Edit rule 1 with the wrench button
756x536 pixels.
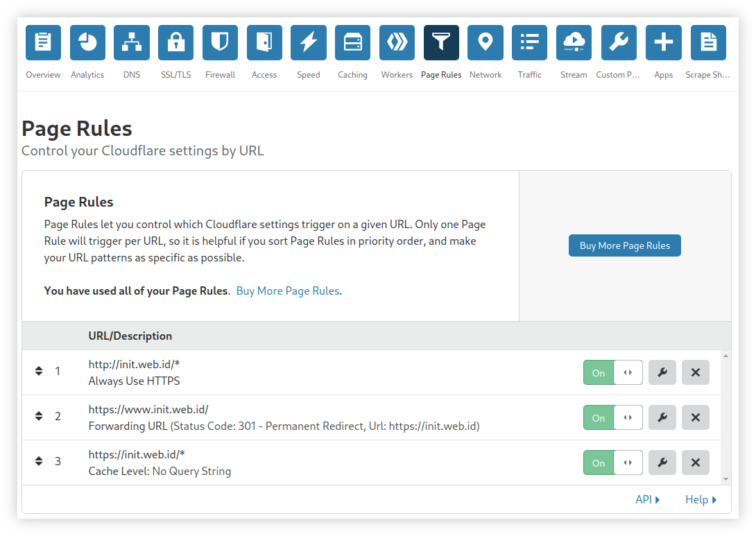click(662, 372)
